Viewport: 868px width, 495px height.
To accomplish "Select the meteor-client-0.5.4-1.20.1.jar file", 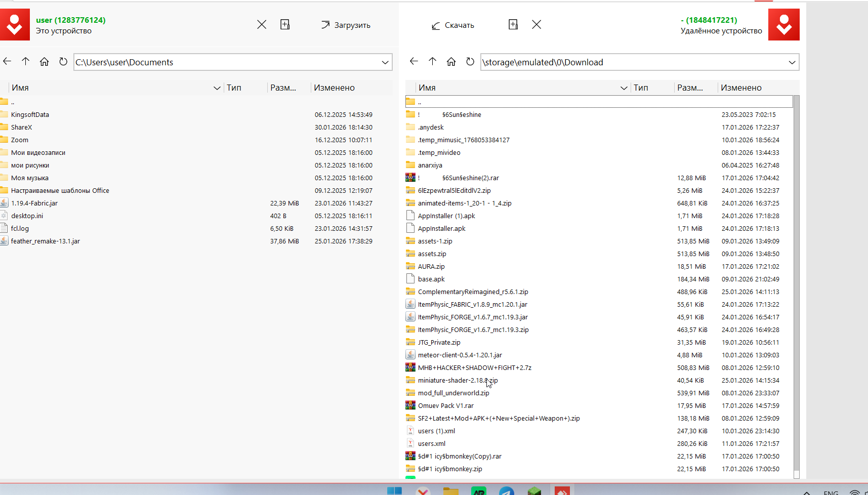I will click(460, 355).
